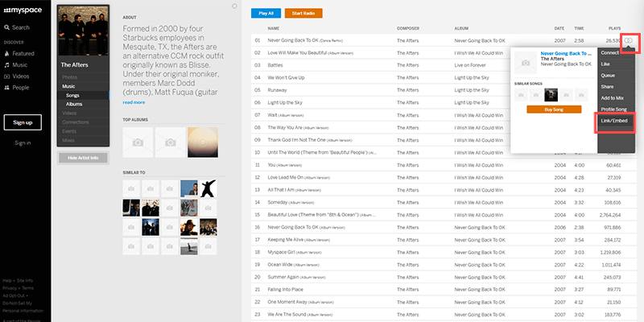Select the song Summer Again
644x322 pixels.
point(295,277)
